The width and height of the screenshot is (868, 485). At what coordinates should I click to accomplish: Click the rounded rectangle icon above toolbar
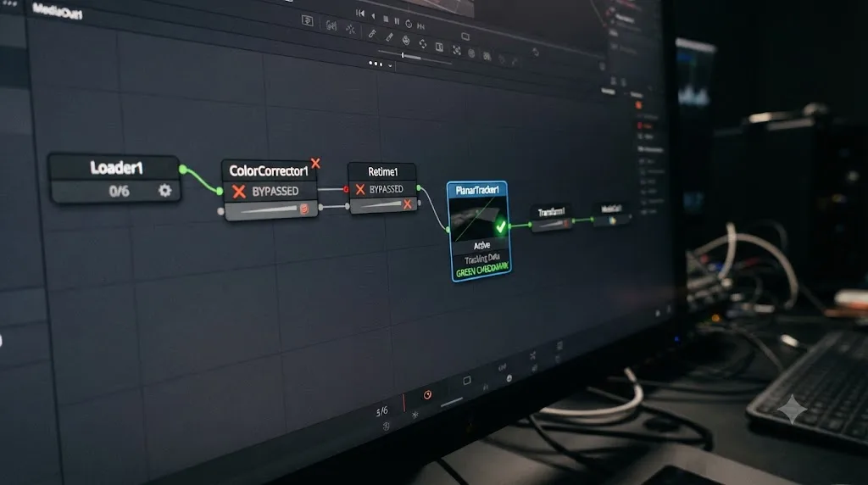point(465,36)
